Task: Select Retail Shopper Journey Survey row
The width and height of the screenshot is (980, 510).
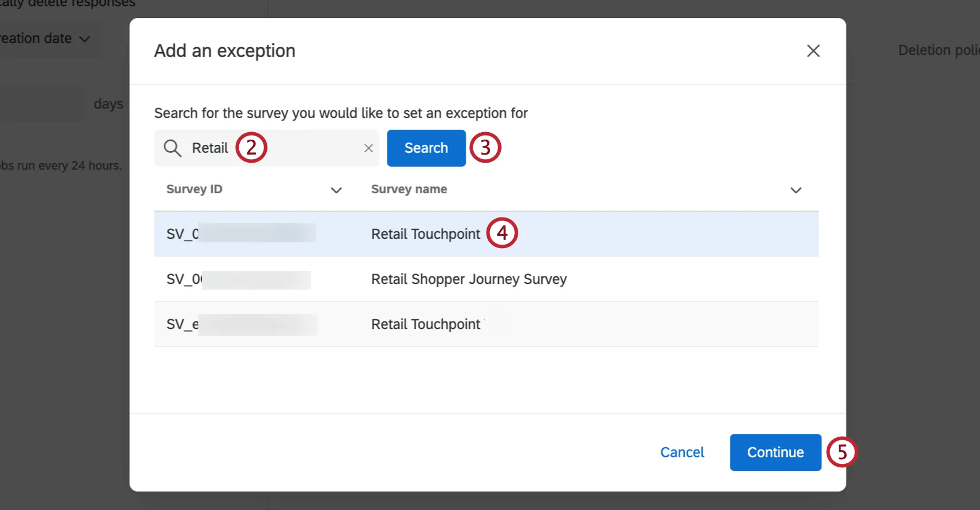Action: coord(469,279)
